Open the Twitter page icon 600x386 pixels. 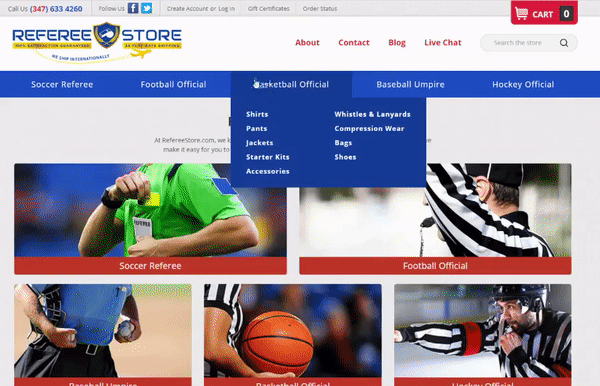(x=146, y=8)
